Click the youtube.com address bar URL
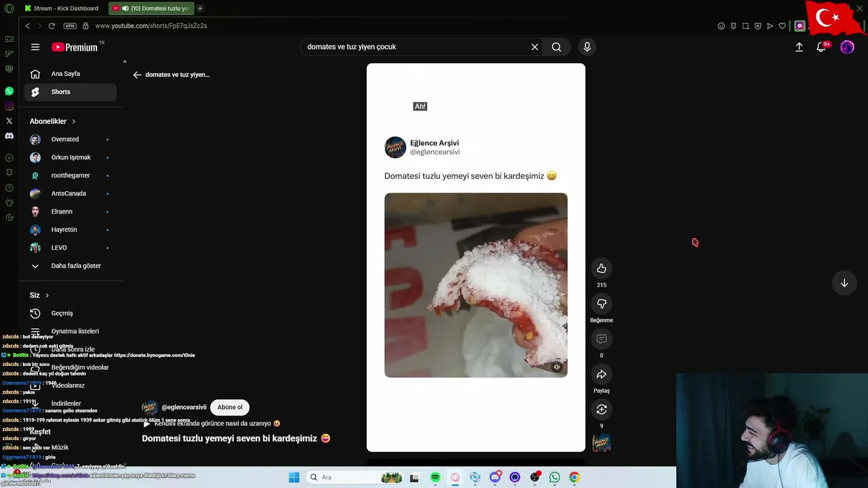Screen dimensions: 868x488 (151, 26)
